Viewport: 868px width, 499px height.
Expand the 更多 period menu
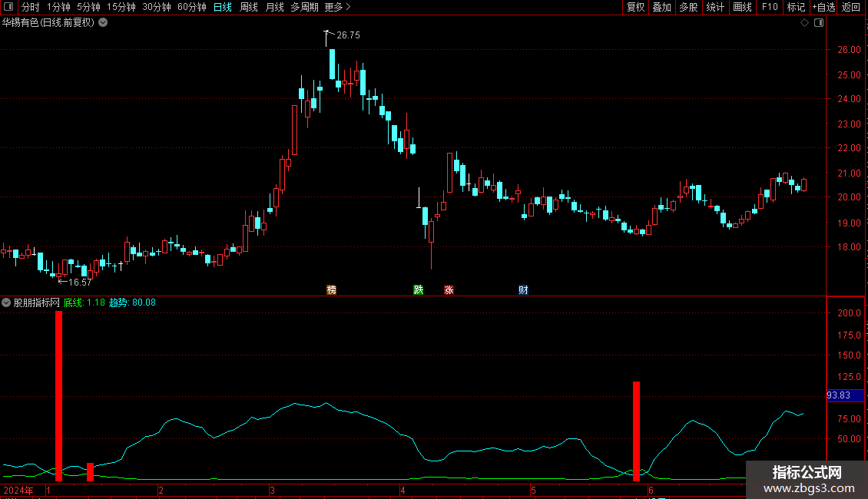pyautogui.click(x=337, y=7)
